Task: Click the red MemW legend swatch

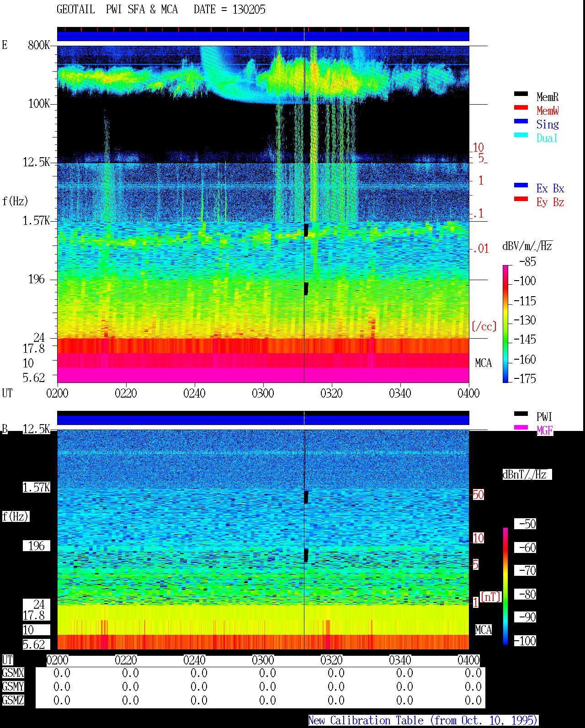Action: (x=521, y=107)
